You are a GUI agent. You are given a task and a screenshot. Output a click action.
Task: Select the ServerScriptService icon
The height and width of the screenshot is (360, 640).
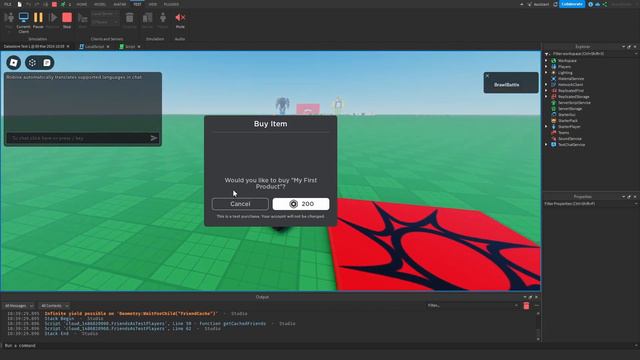pyautogui.click(x=554, y=103)
